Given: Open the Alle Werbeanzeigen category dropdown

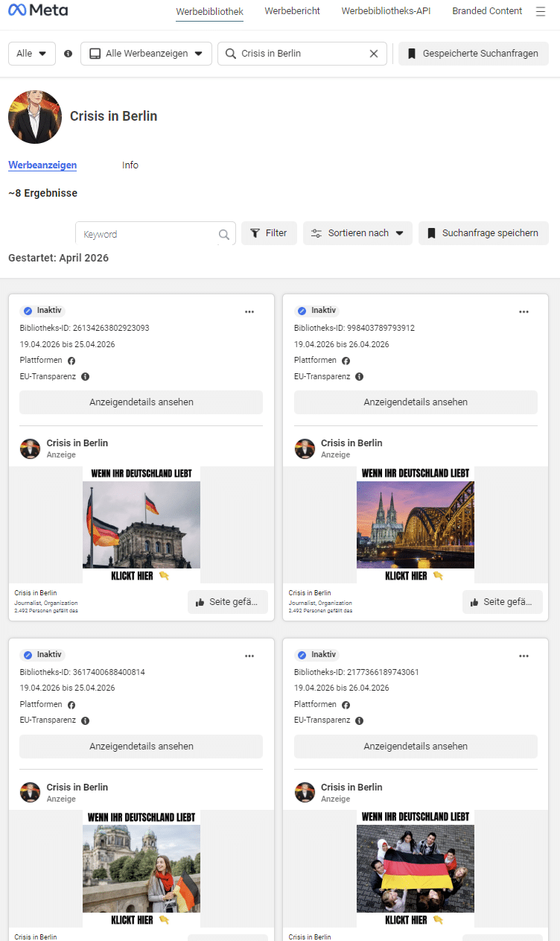Looking at the screenshot, I should tap(146, 54).
